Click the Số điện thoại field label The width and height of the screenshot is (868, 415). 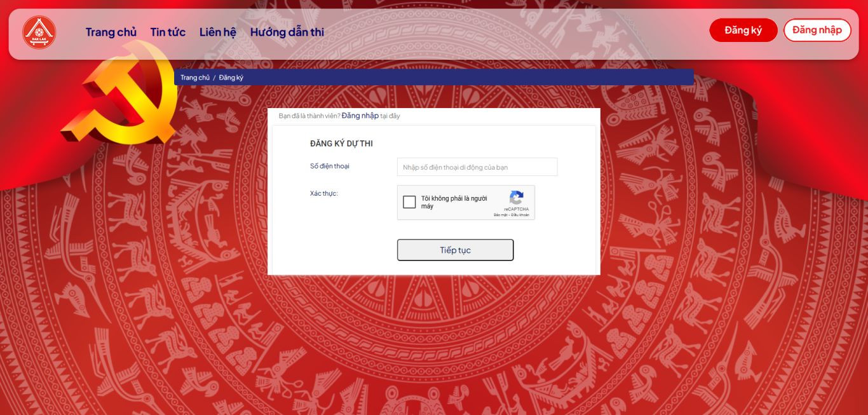[330, 166]
